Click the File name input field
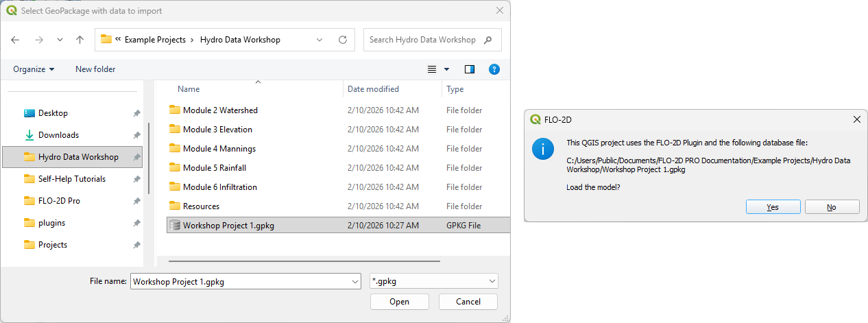Screen dimensions: 868x323 pos(240,281)
